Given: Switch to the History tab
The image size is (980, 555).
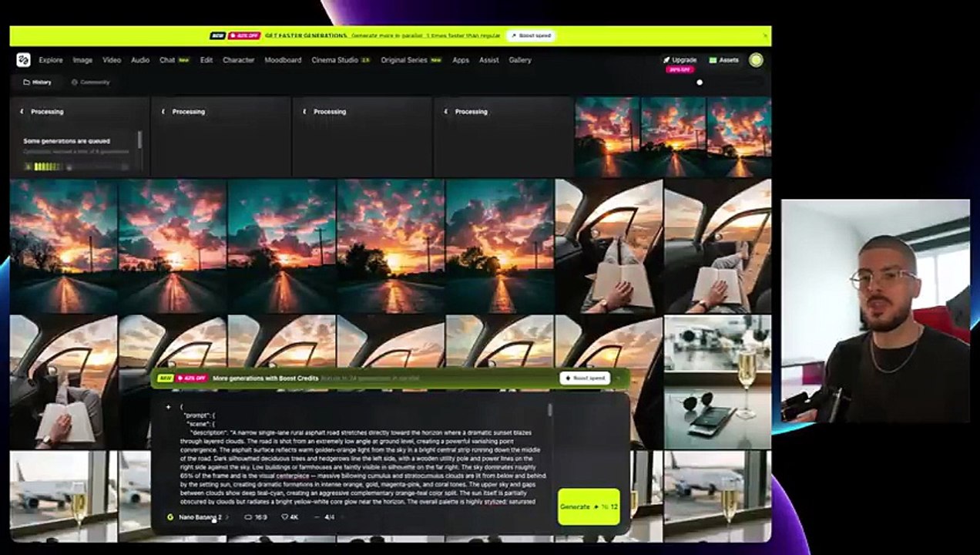Looking at the screenshot, I should pos(37,82).
